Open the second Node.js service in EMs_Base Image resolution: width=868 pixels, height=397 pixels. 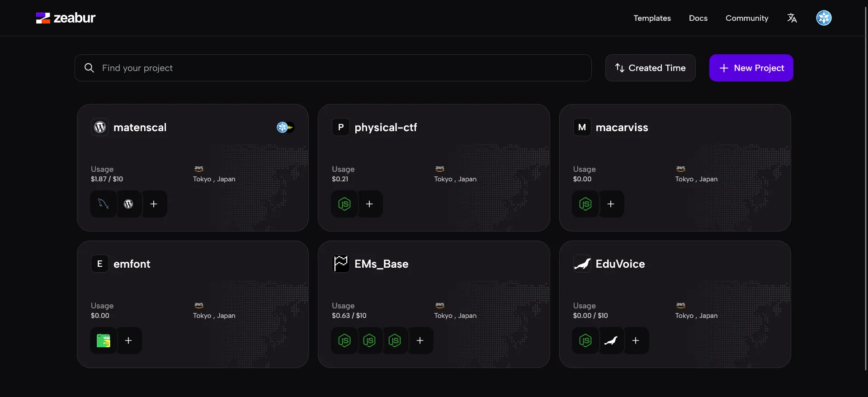click(x=370, y=340)
